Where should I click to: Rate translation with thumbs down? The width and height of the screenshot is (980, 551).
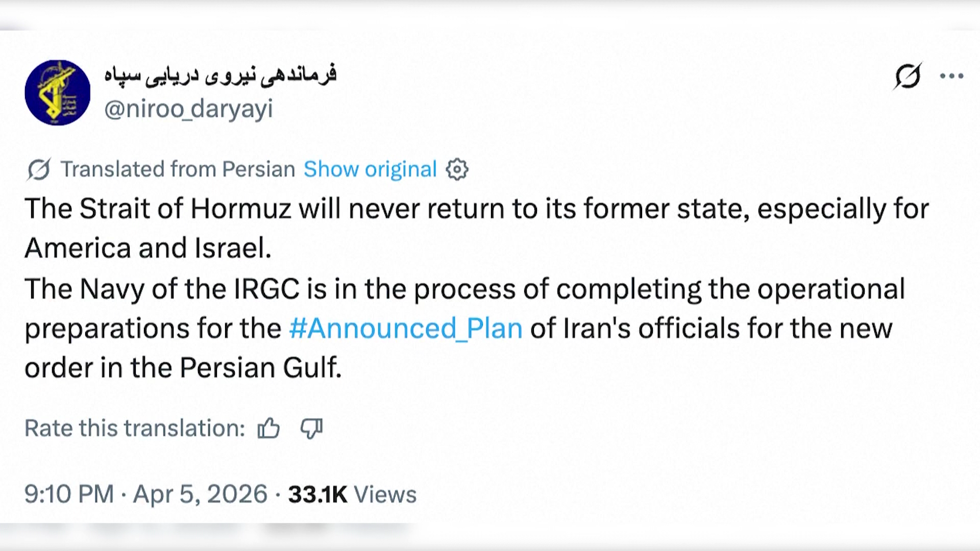point(311,428)
